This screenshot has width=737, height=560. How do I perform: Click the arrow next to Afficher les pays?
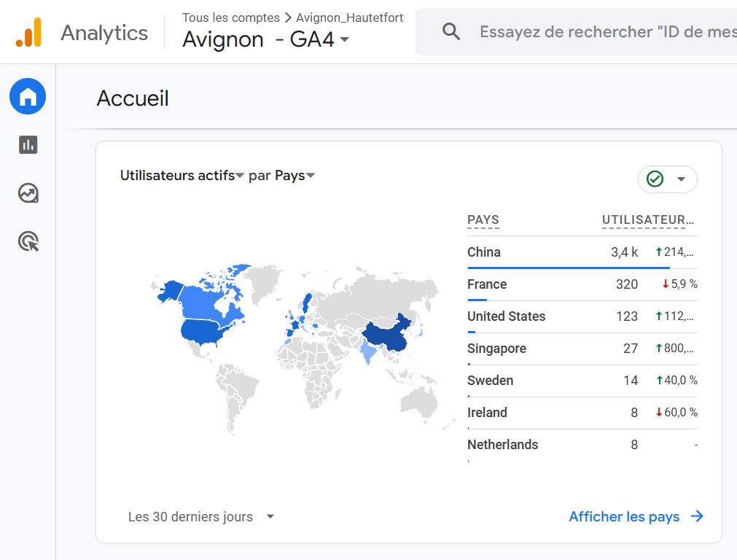(697, 516)
